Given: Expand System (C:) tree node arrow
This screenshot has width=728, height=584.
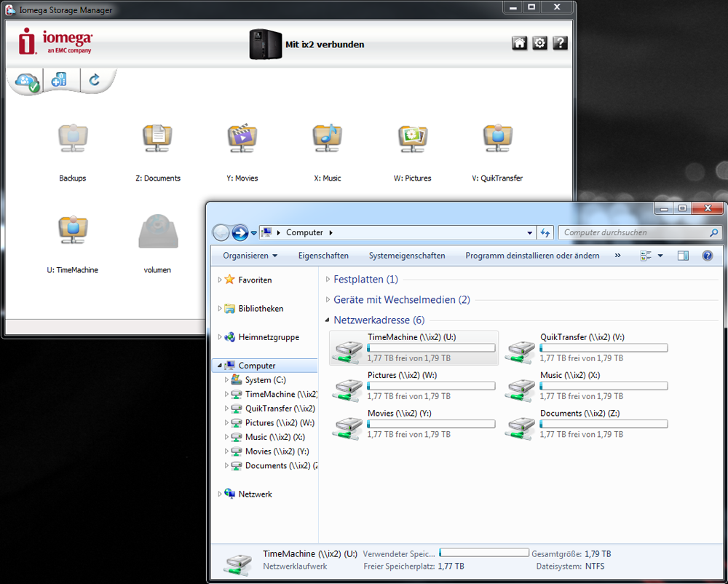Looking at the screenshot, I should (x=226, y=380).
